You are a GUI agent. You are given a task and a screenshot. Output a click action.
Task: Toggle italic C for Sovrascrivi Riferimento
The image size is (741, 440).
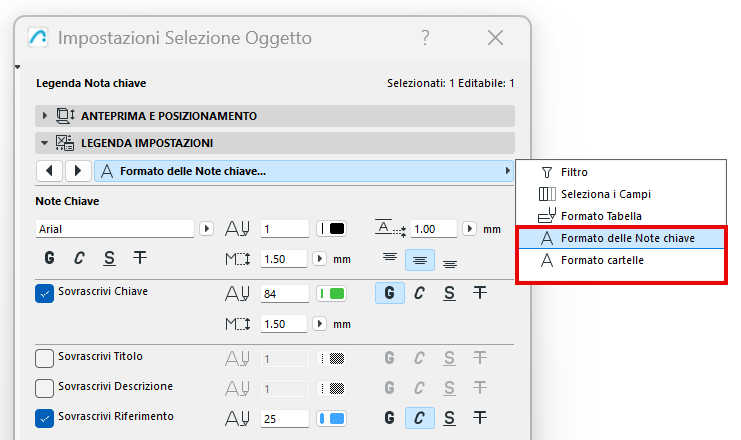tap(420, 417)
